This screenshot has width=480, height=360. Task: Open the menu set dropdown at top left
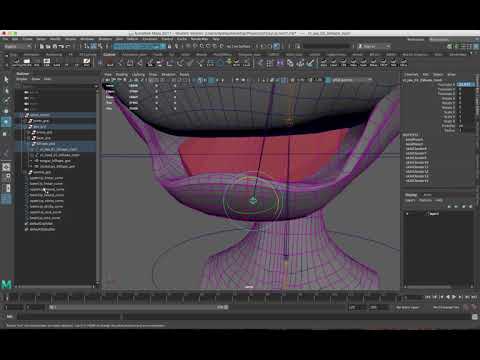[x=17, y=46]
